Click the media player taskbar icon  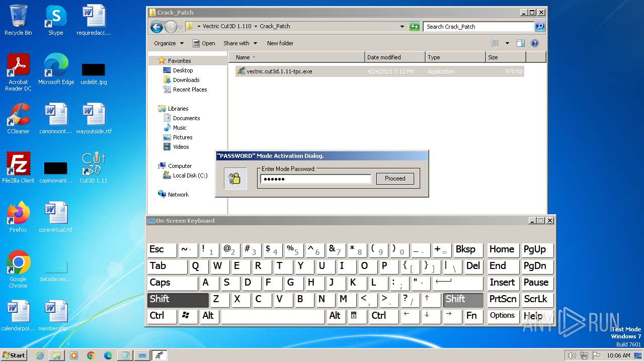74,355
